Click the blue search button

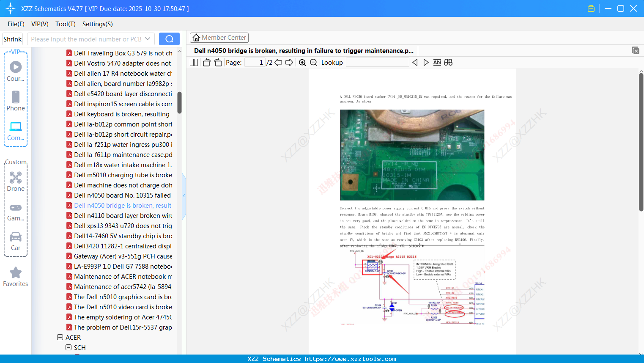coord(169,39)
